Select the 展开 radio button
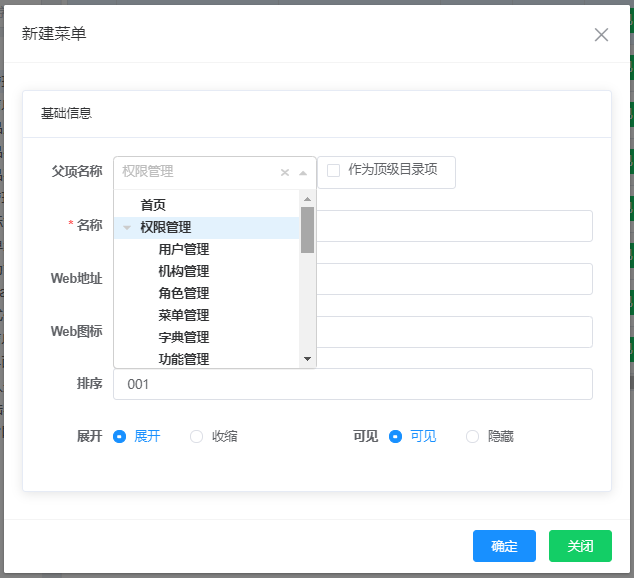634x578 pixels. [x=120, y=437]
